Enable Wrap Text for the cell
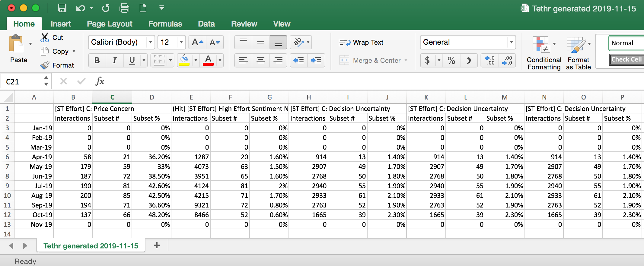The height and width of the screenshot is (266, 644). coord(361,43)
